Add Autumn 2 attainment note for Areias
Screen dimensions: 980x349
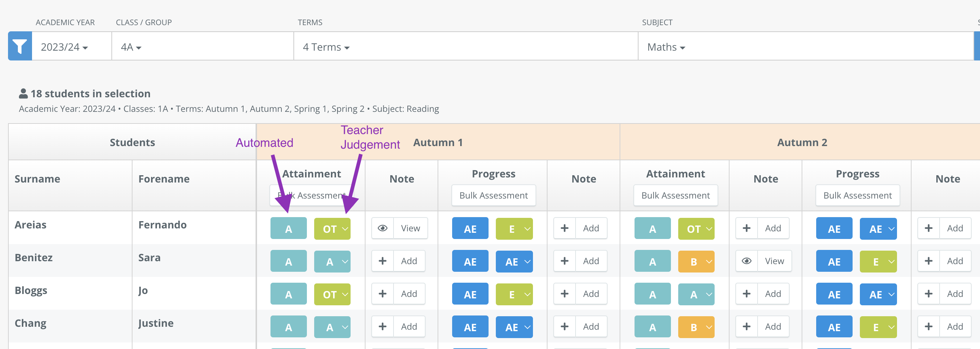[x=762, y=228]
